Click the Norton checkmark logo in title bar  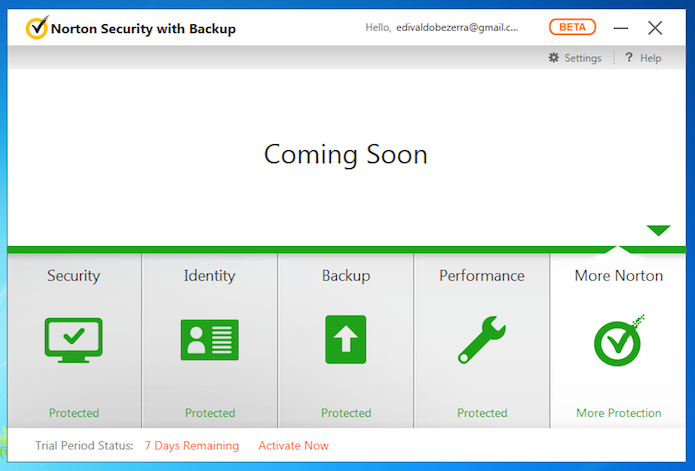coord(37,27)
